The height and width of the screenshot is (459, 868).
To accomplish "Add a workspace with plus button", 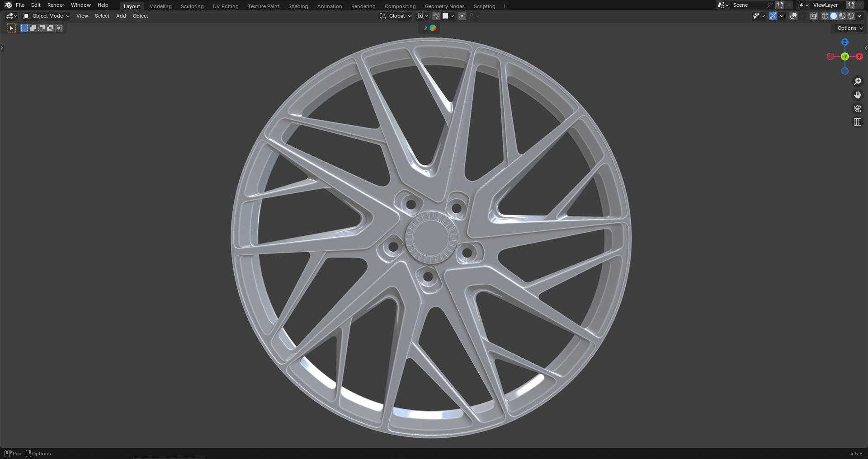I will pyautogui.click(x=505, y=6).
